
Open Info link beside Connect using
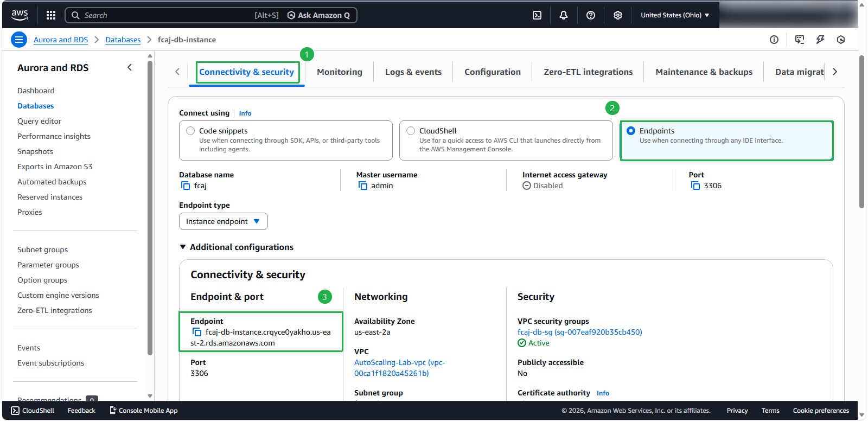pyautogui.click(x=245, y=113)
